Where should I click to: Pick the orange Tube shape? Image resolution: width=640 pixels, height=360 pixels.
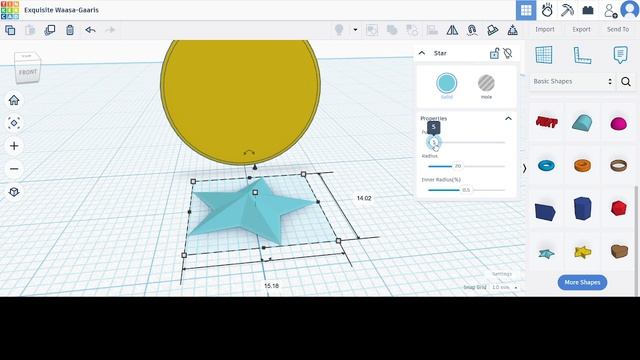click(582, 165)
